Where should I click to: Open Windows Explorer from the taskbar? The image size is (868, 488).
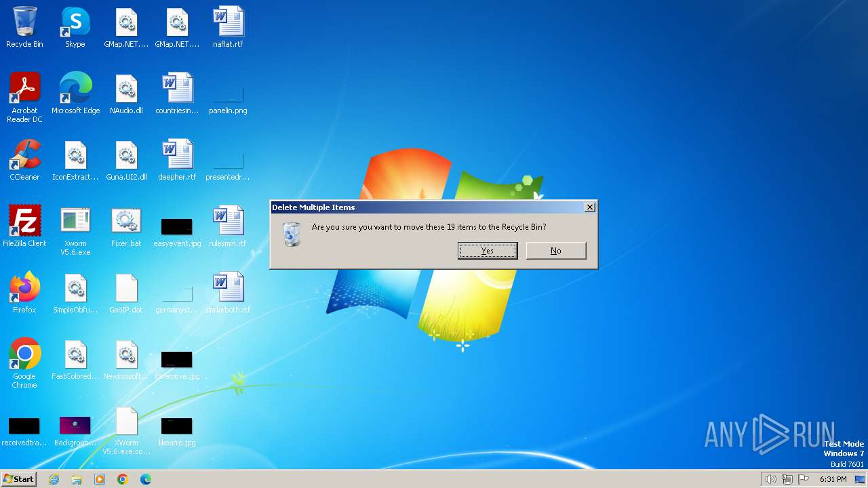click(x=77, y=479)
